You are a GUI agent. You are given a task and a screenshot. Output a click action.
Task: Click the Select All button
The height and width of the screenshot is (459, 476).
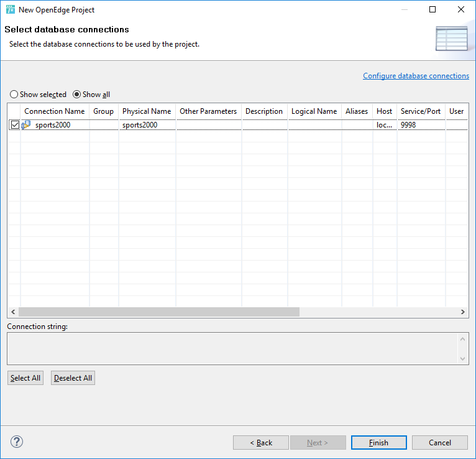click(25, 378)
